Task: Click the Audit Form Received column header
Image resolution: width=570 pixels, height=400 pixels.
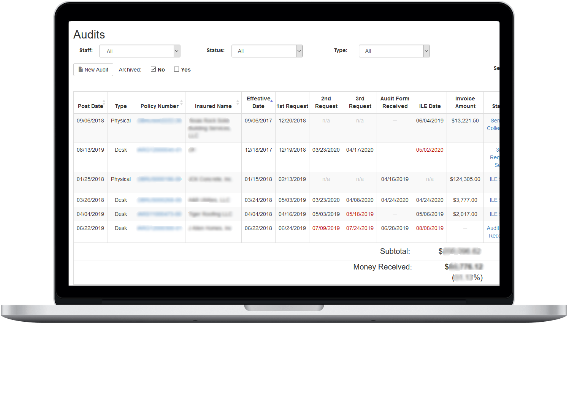Action: click(x=395, y=102)
